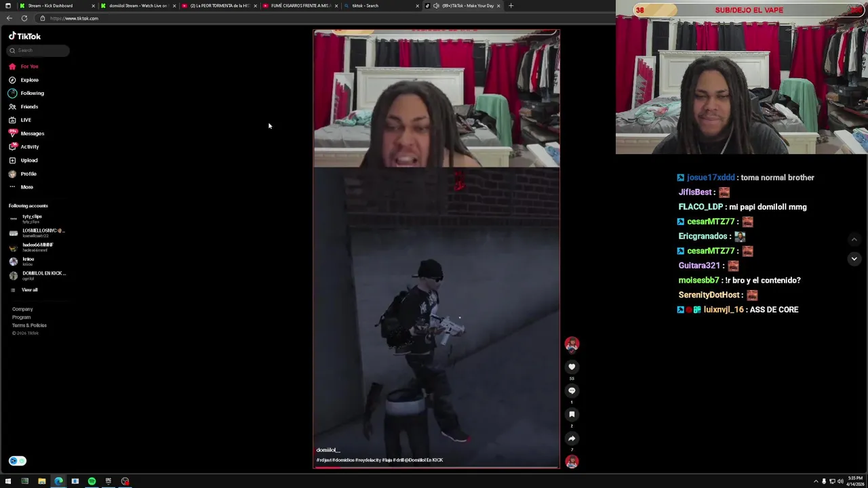
Task: Click the playing TikTok video
Action: [436, 249]
